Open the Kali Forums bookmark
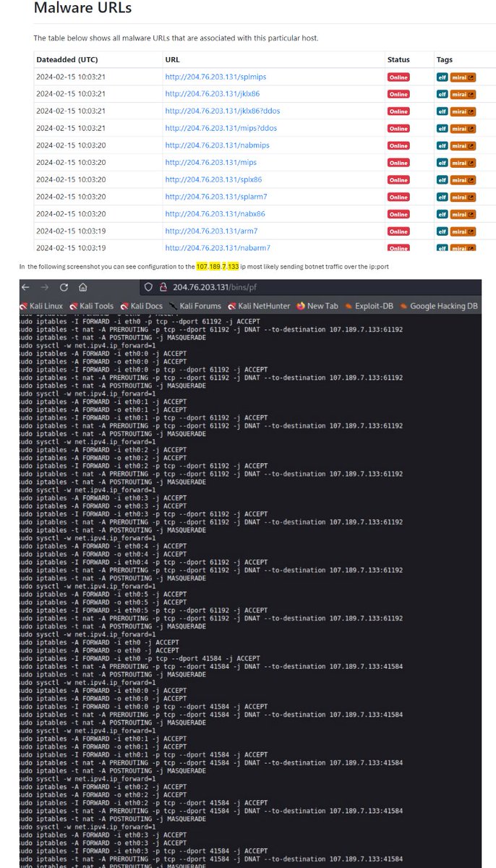 tap(195, 306)
